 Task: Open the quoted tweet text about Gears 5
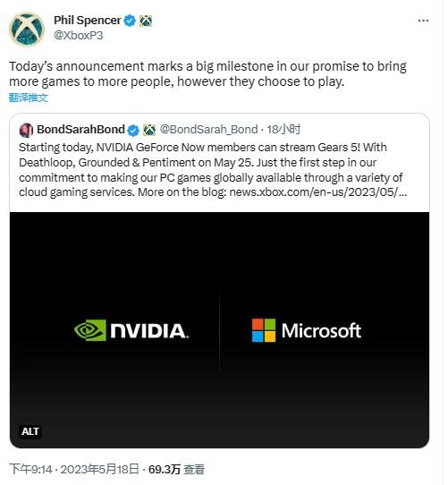[x=213, y=170]
